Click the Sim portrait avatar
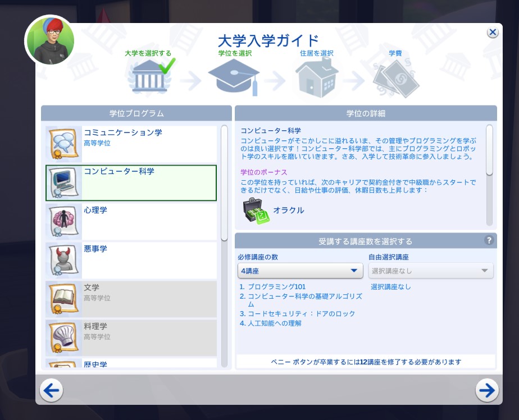 (x=49, y=40)
